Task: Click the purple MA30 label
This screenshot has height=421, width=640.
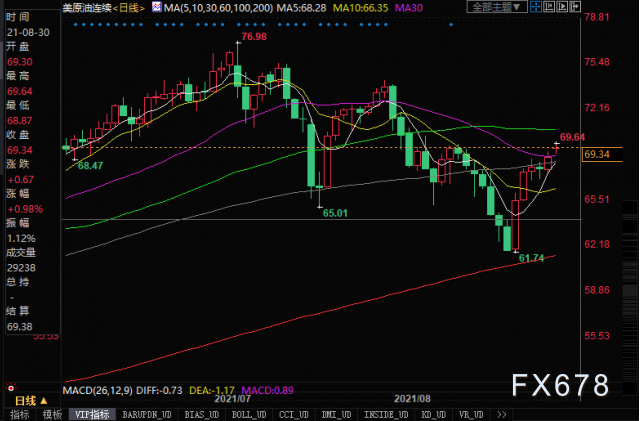Action: pyautogui.click(x=409, y=7)
